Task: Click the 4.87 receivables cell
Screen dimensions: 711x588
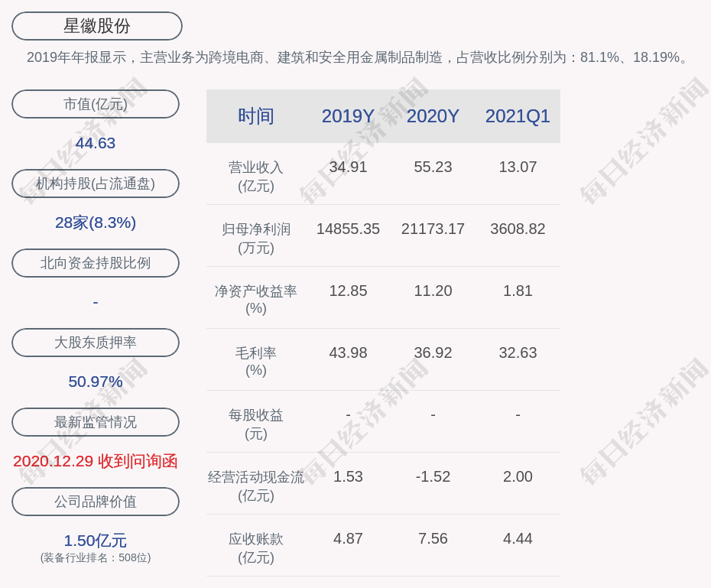Action: click(348, 538)
